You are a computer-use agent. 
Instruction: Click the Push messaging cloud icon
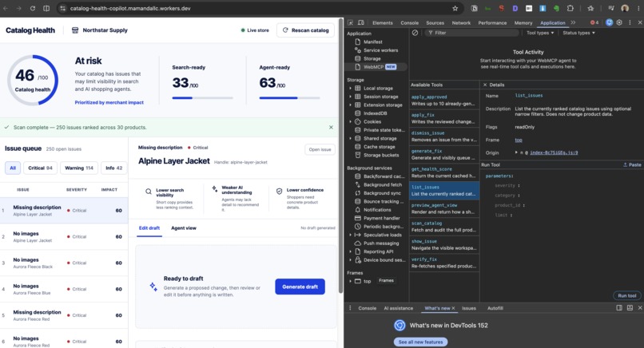(x=358, y=243)
